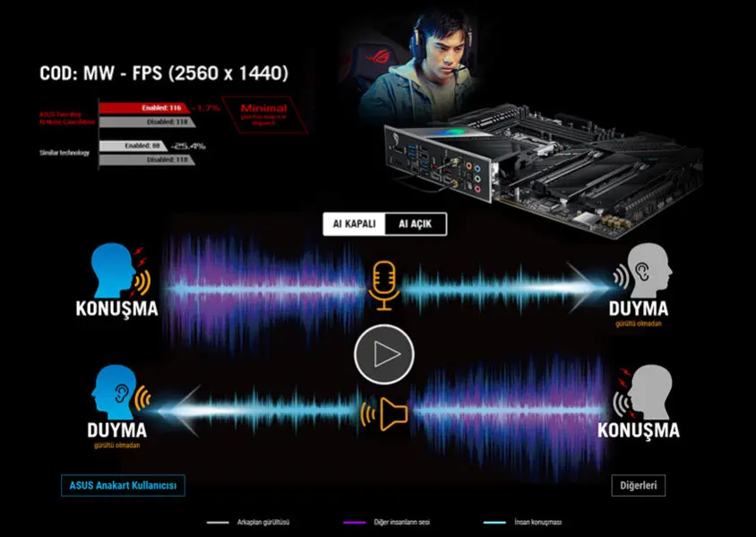Click the blue speaking head above KONUŞMA

tap(119, 270)
